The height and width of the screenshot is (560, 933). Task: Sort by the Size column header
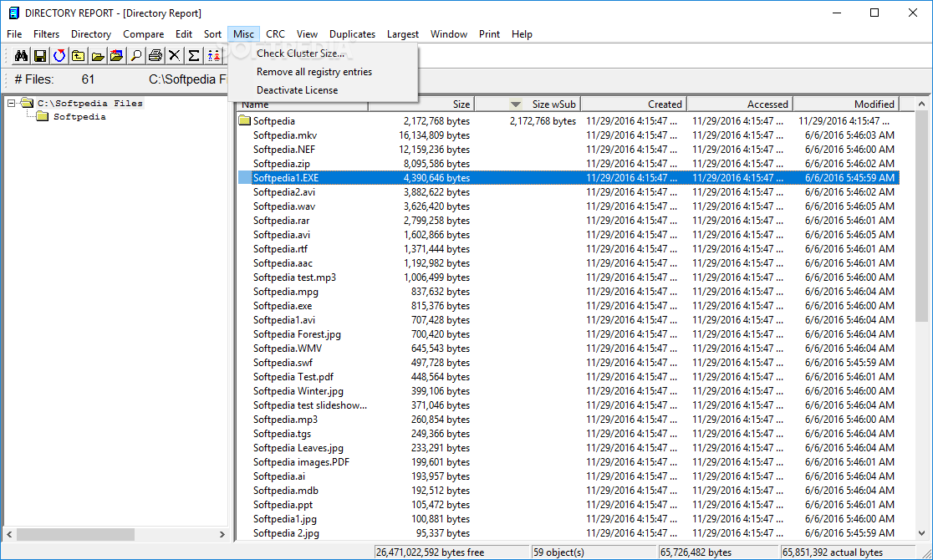[x=421, y=104]
